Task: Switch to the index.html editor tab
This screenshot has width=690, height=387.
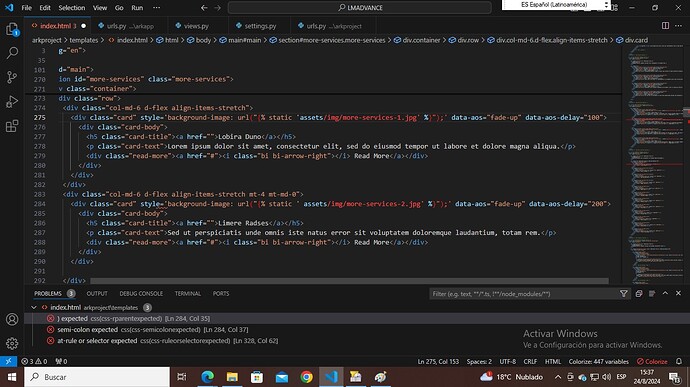Action: (x=58, y=26)
